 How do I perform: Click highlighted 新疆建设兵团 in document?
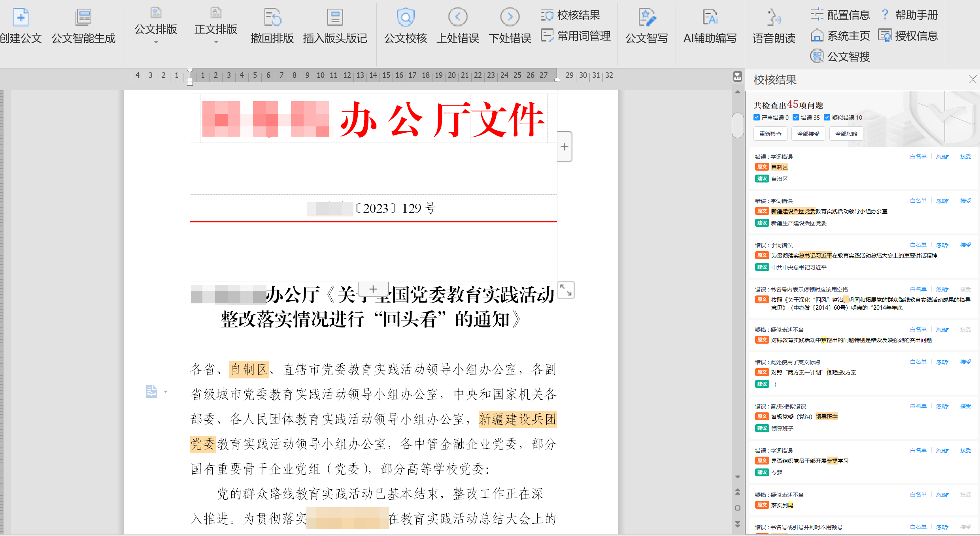517,419
